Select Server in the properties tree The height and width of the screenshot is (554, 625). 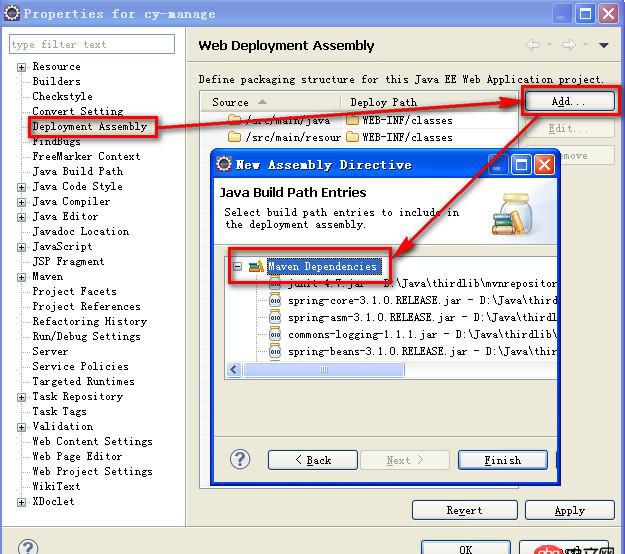click(x=50, y=352)
